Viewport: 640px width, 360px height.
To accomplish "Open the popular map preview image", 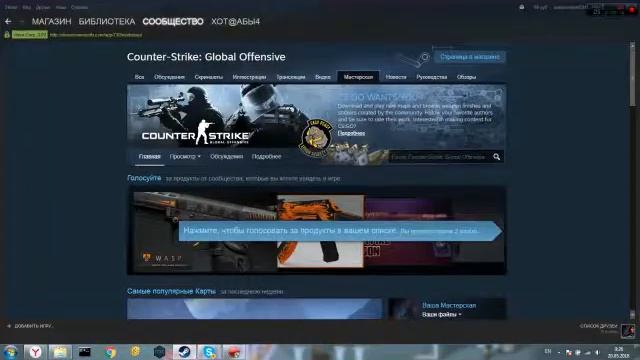I will pos(255,309).
